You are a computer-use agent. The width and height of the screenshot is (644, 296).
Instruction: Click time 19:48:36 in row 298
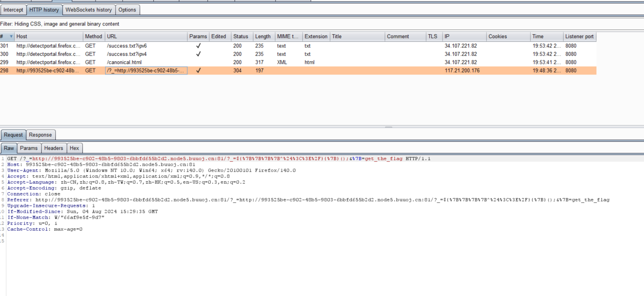(546, 71)
